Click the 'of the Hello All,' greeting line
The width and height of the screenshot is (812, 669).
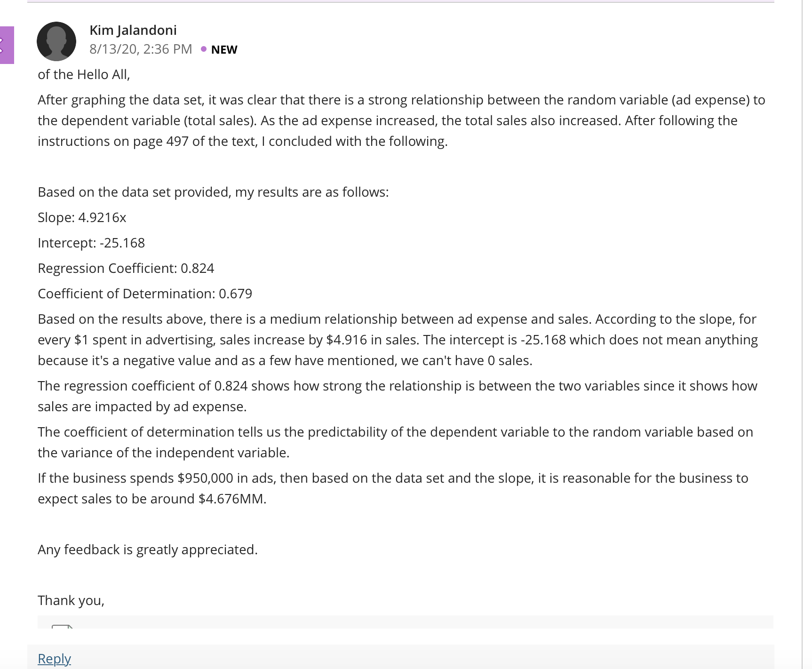(x=84, y=74)
